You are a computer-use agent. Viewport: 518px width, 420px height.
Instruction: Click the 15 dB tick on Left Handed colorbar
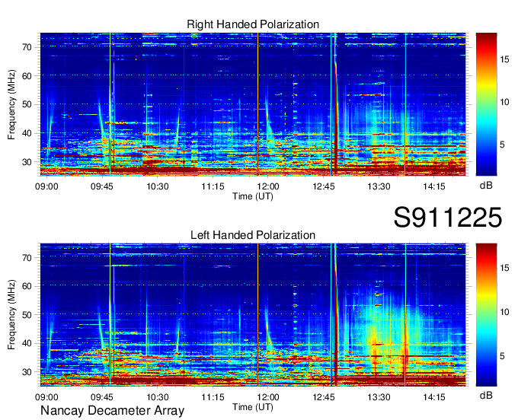504,268
